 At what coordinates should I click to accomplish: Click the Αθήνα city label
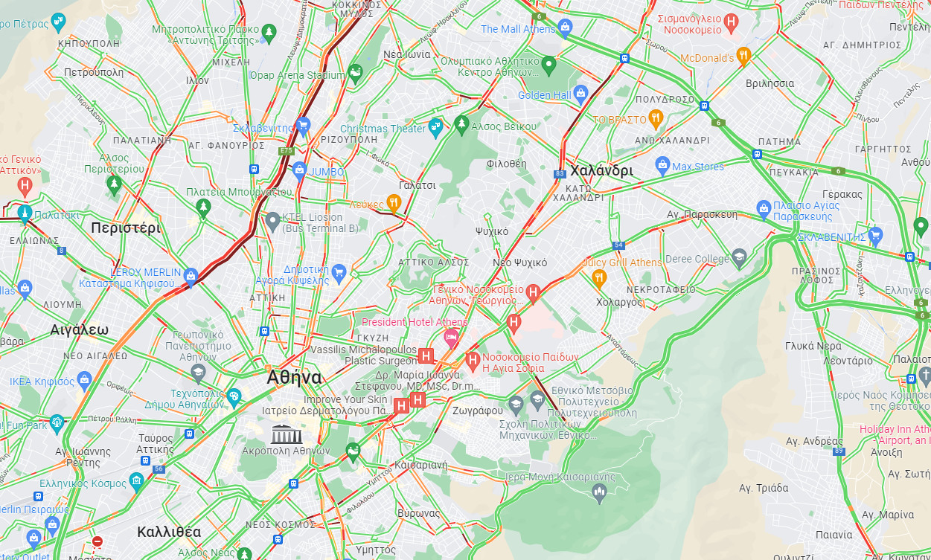[295, 378]
